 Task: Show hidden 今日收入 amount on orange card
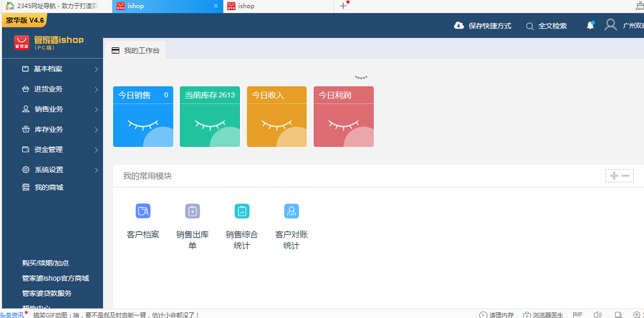pos(277,124)
